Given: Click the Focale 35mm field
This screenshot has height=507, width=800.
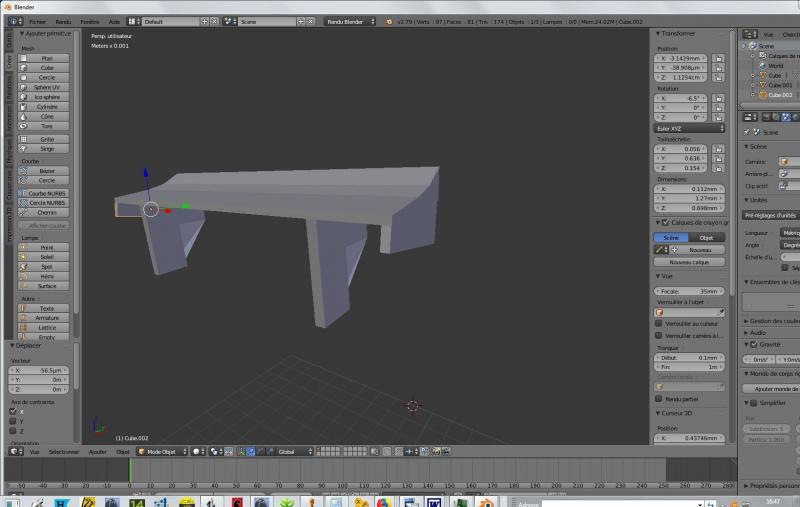Looking at the screenshot, I should 690,291.
